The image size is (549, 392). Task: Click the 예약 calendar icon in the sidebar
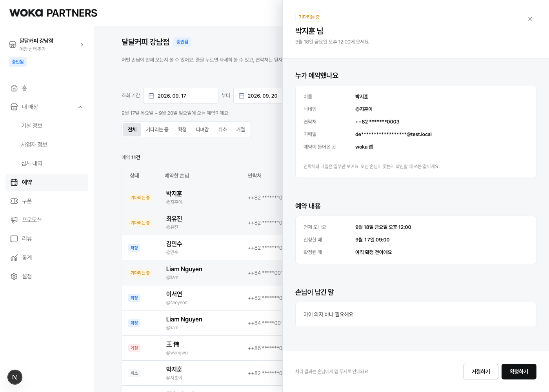coord(14,182)
